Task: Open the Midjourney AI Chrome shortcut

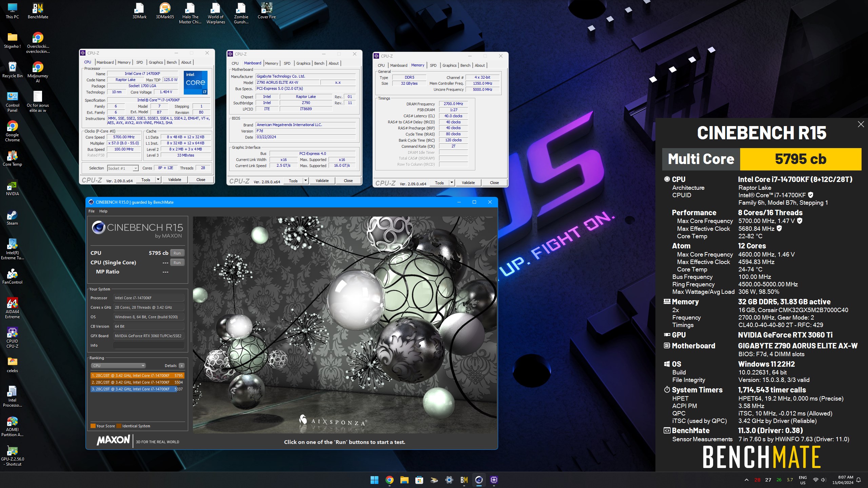Action: tap(38, 73)
